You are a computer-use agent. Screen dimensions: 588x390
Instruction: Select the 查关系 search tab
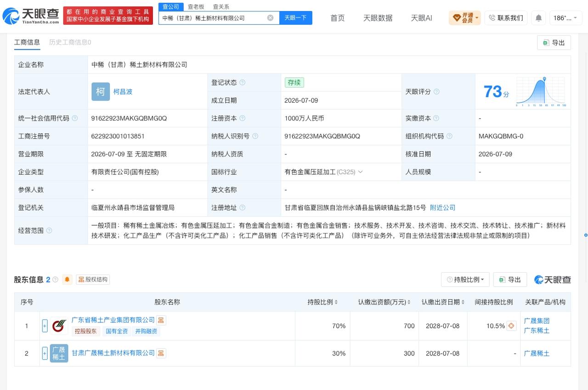click(x=221, y=6)
